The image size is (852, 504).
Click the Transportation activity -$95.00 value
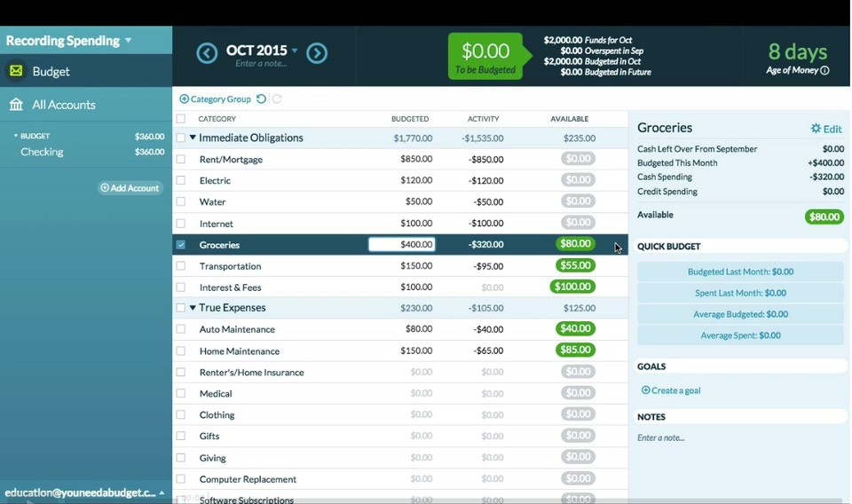click(x=488, y=266)
